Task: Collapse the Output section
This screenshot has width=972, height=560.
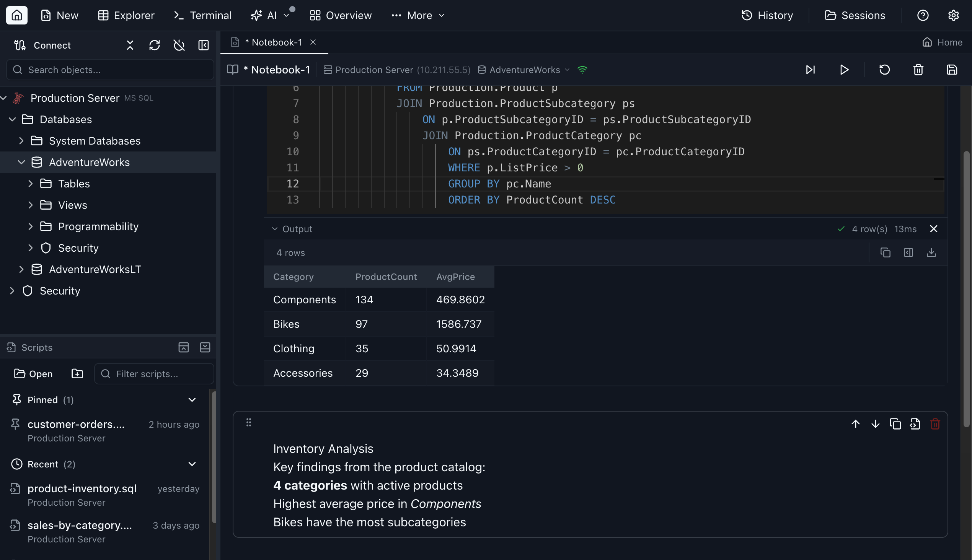Action: [x=275, y=228]
